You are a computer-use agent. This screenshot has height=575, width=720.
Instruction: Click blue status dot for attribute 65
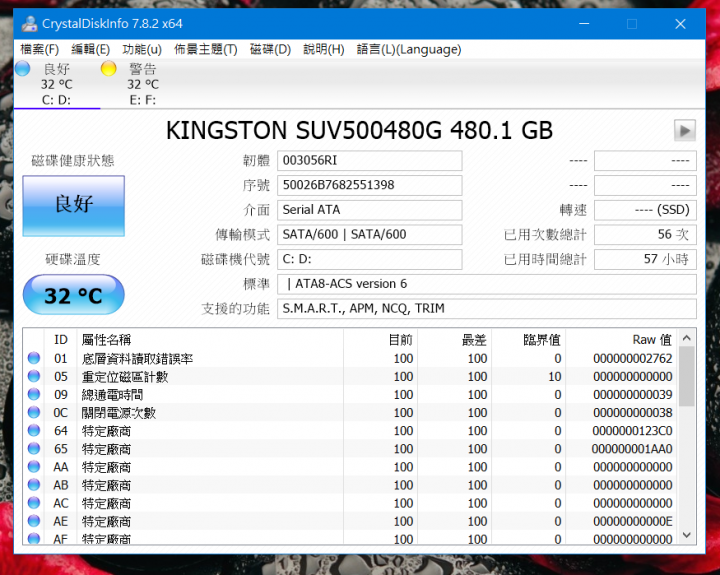(x=34, y=449)
